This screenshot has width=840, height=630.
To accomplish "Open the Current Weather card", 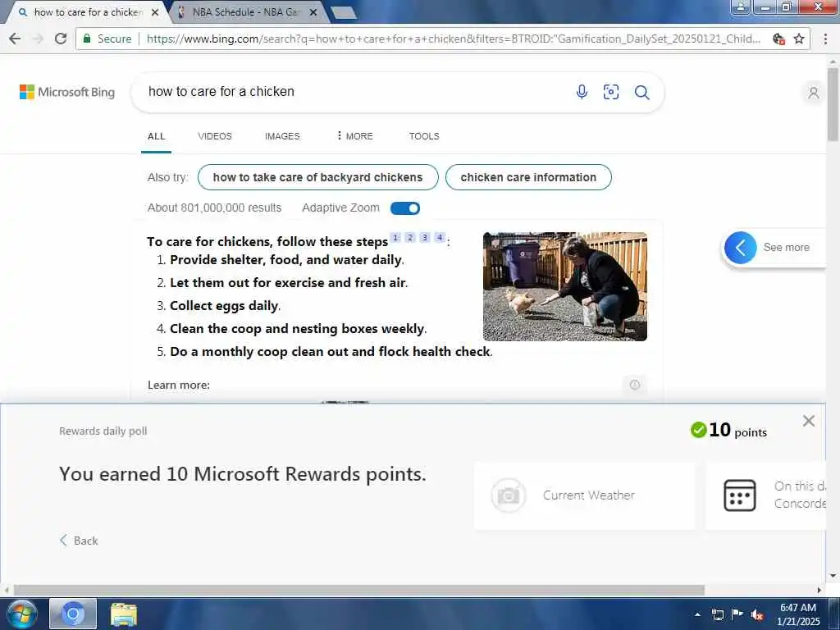I will click(584, 496).
